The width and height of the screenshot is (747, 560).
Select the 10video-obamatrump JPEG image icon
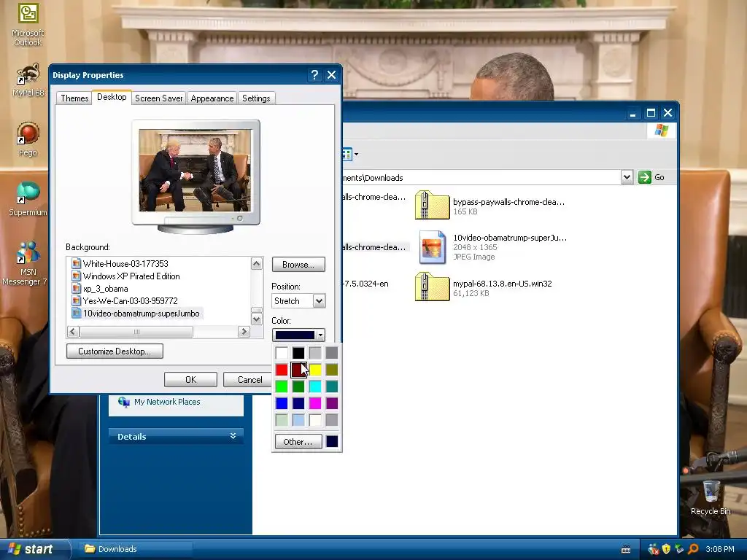432,246
